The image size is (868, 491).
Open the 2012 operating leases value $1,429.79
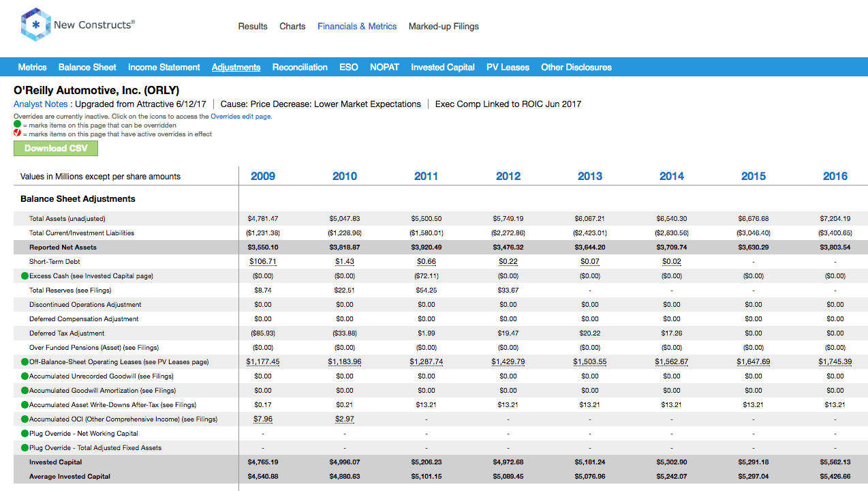508,362
